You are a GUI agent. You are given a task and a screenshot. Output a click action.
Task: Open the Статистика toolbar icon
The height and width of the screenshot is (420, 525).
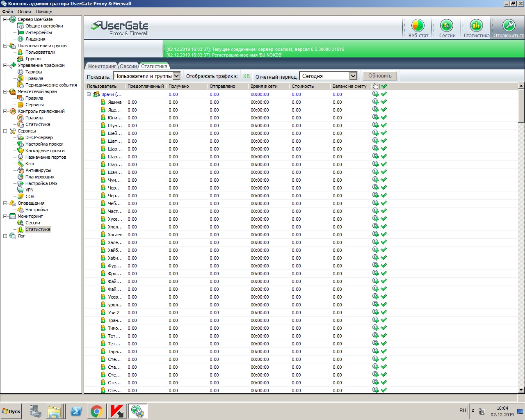[476, 28]
